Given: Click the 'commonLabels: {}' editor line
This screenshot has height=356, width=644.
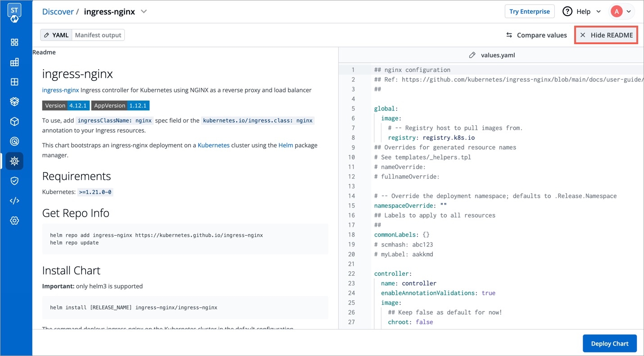Looking at the screenshot, I should (x=402, y=235).
